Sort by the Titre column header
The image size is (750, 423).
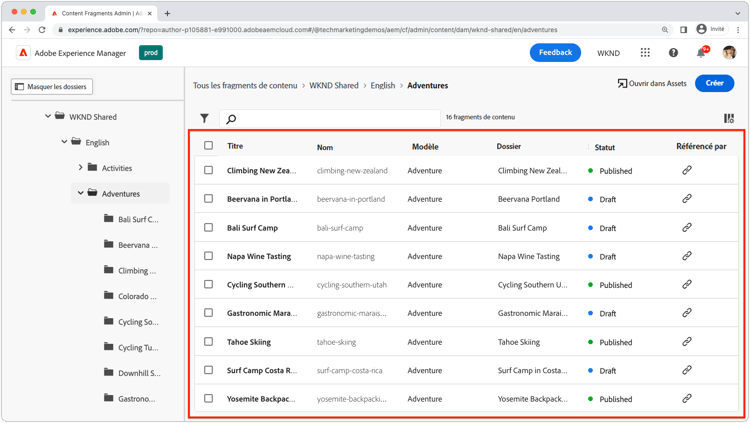[x=235, y=146]
